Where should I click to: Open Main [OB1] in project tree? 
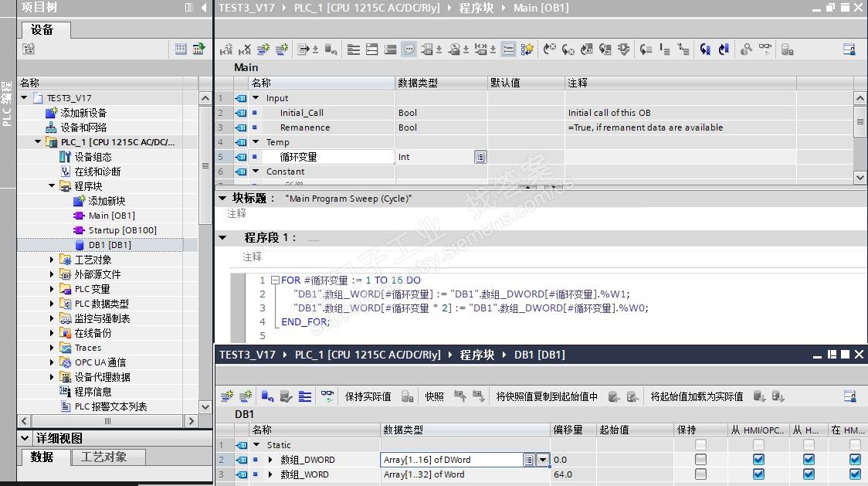pos(111,216)
